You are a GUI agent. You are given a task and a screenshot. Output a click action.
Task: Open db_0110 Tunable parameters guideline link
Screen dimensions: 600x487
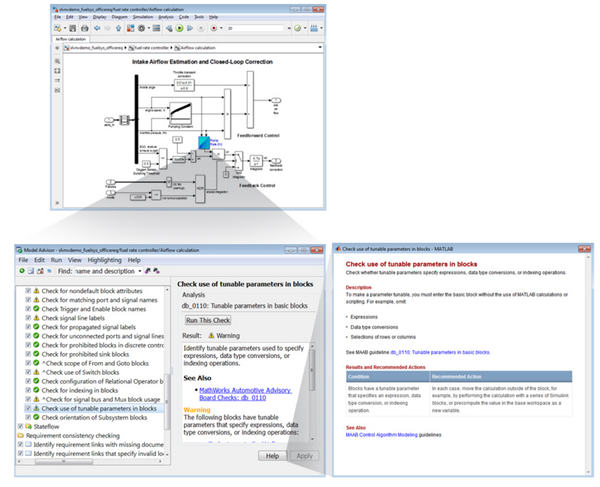click(x=440, y=352)
